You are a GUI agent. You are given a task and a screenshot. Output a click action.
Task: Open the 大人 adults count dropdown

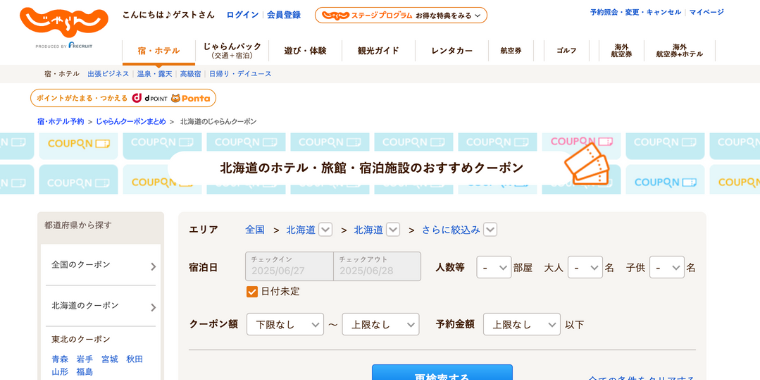585,267
